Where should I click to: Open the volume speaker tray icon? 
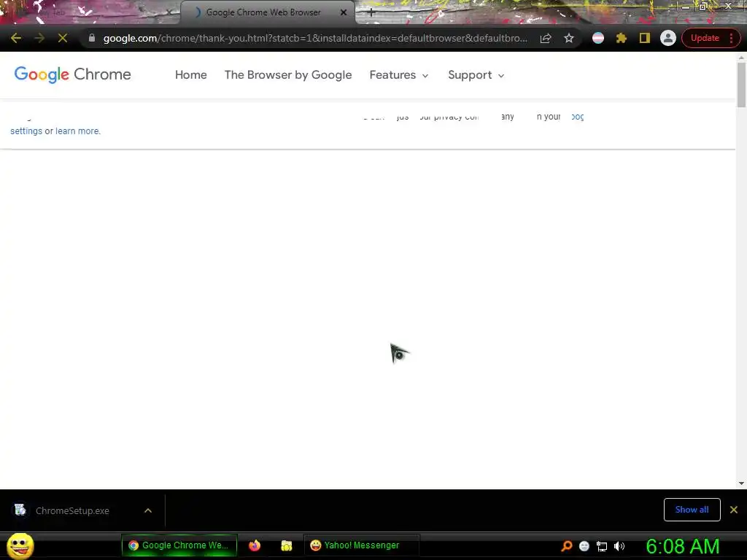619,546
